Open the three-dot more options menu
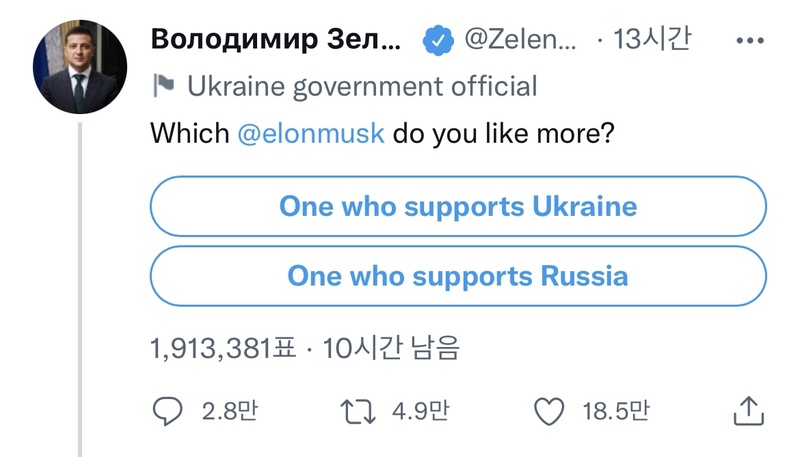Viewport: 800px width, 457px height. 750,40
